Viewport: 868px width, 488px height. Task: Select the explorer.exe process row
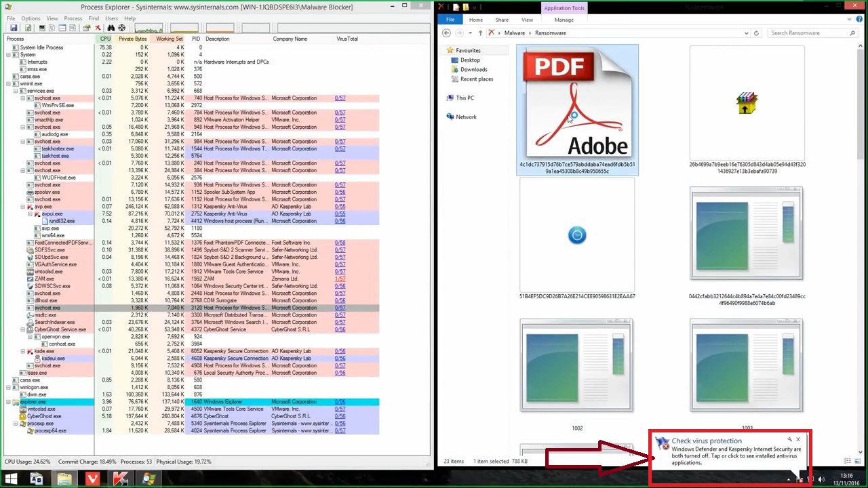[193, 402]
